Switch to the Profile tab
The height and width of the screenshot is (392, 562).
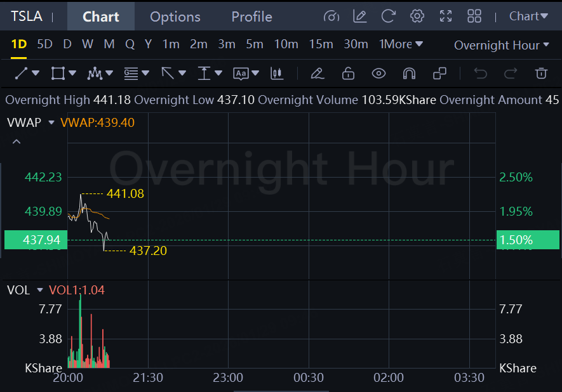[251, 16]
